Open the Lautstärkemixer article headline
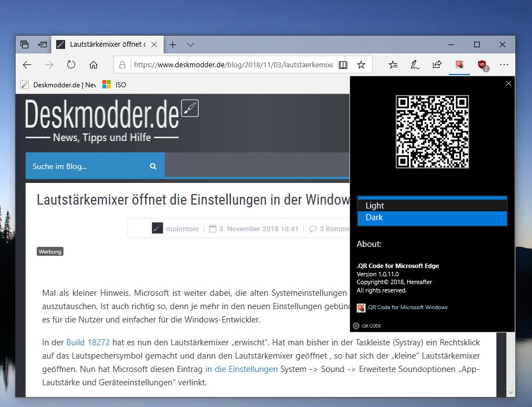This screenshot has height=407, width=532. (193, 200)
